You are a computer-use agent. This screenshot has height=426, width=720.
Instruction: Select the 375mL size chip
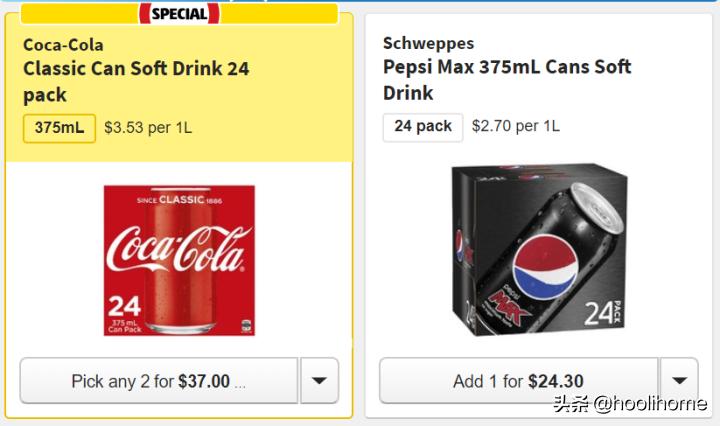[59, 128]
